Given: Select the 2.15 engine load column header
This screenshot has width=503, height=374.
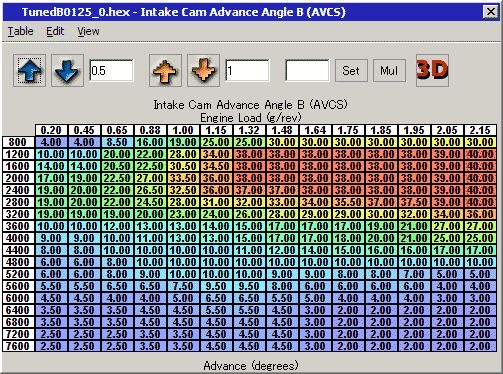Looking at the screenshot, I should [x=480, y=130].
